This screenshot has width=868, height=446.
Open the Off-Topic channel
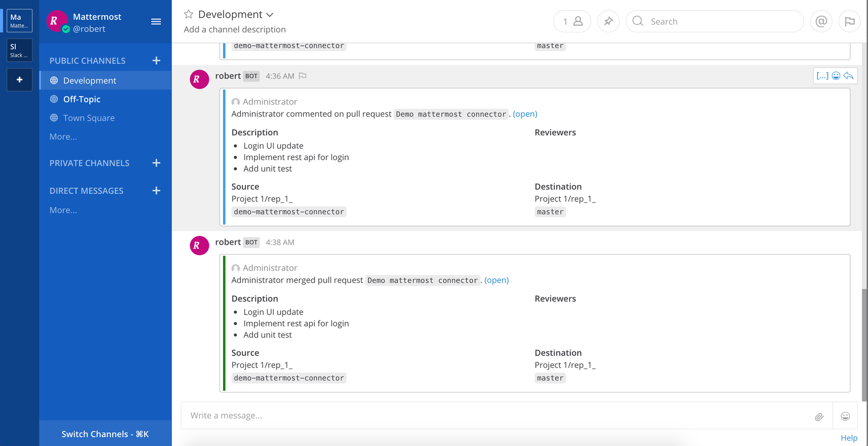pos(106,99)
